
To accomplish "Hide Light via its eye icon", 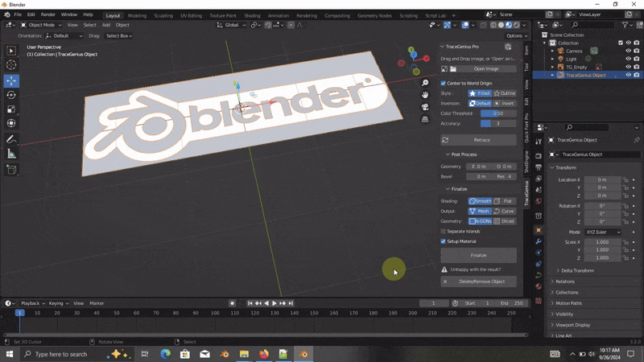I will tap(628, 59).
